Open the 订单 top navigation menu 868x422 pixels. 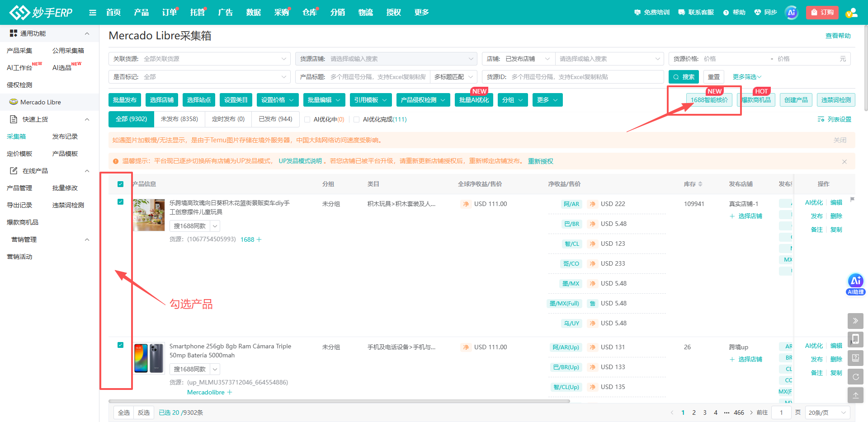(170, 12)
